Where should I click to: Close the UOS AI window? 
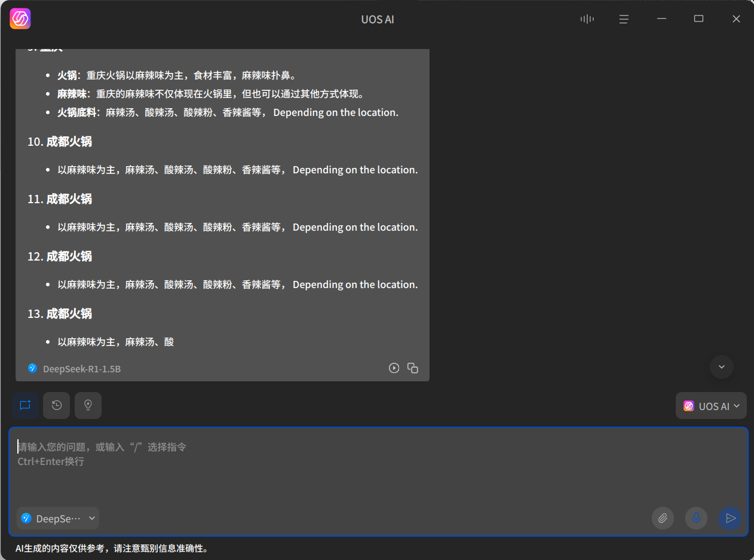click(x=736, y=19)
